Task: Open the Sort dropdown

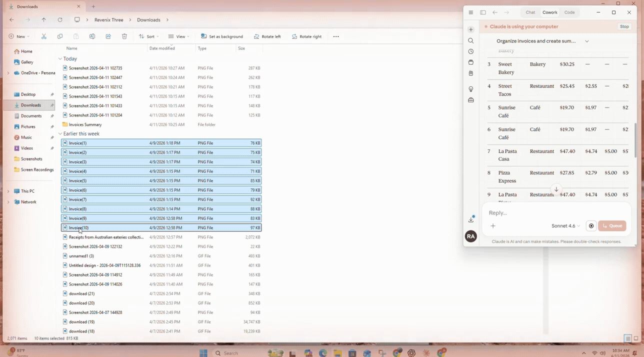Action: point(149,36)
